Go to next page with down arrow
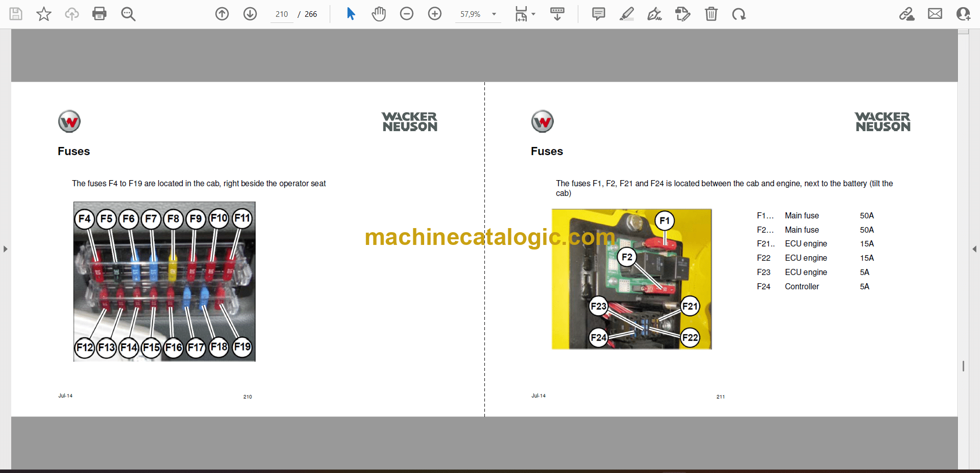This screenshot has height=473, width=980. 250,14
